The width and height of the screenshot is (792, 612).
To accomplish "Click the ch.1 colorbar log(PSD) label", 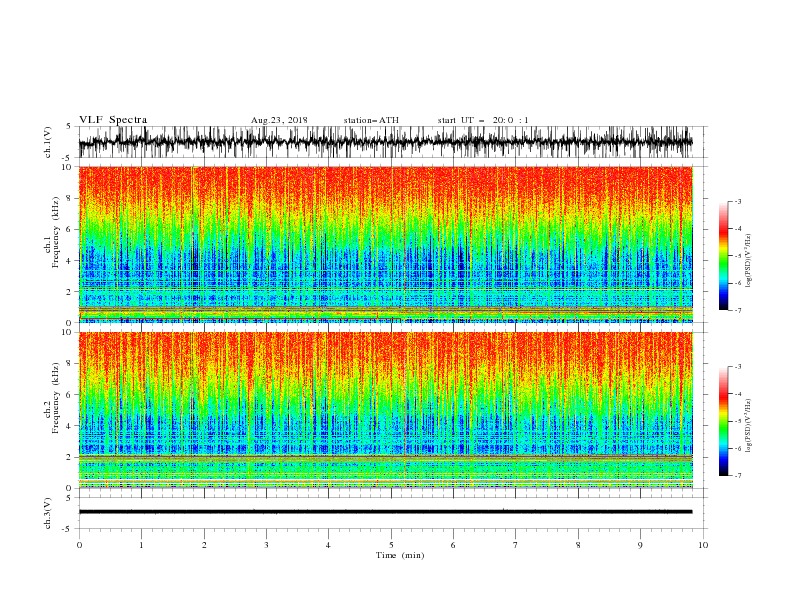I will point(749,261).
